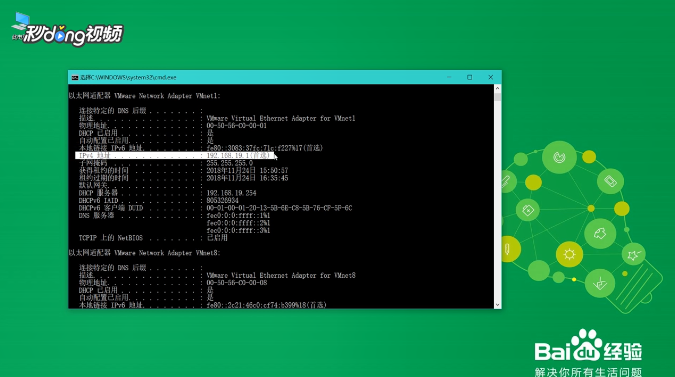Screen dimensions: 675x377
Task: Click subnet mask value '255.255.255.0'
Action: pos(229,163)
